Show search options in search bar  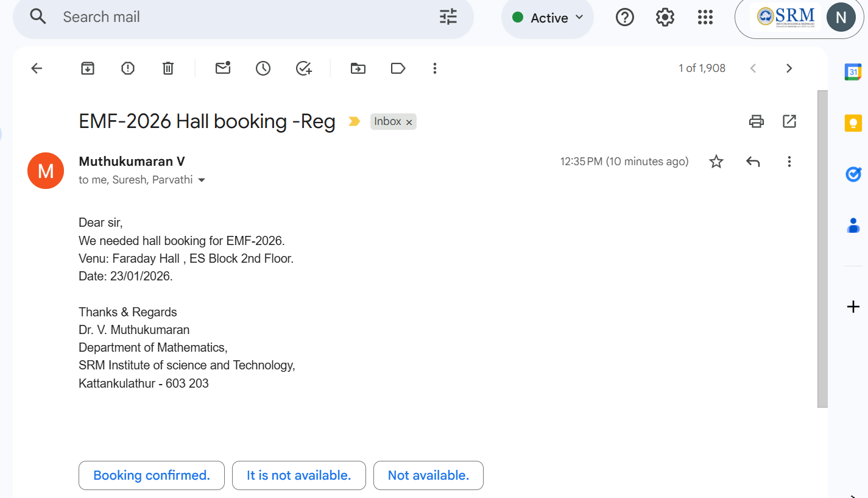(448, 17)
